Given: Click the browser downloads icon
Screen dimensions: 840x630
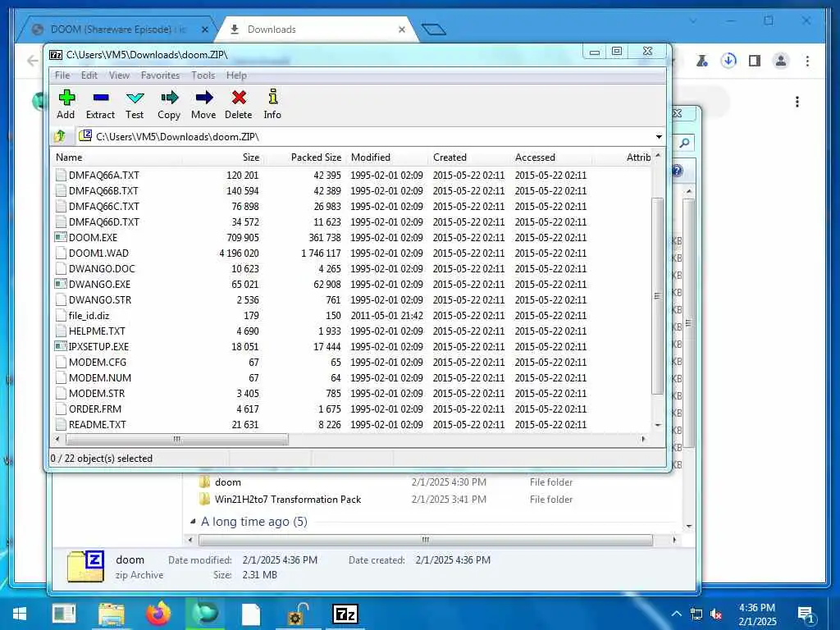Looking at the screenshot, I should pyautogui.click(x=728, y=61).
